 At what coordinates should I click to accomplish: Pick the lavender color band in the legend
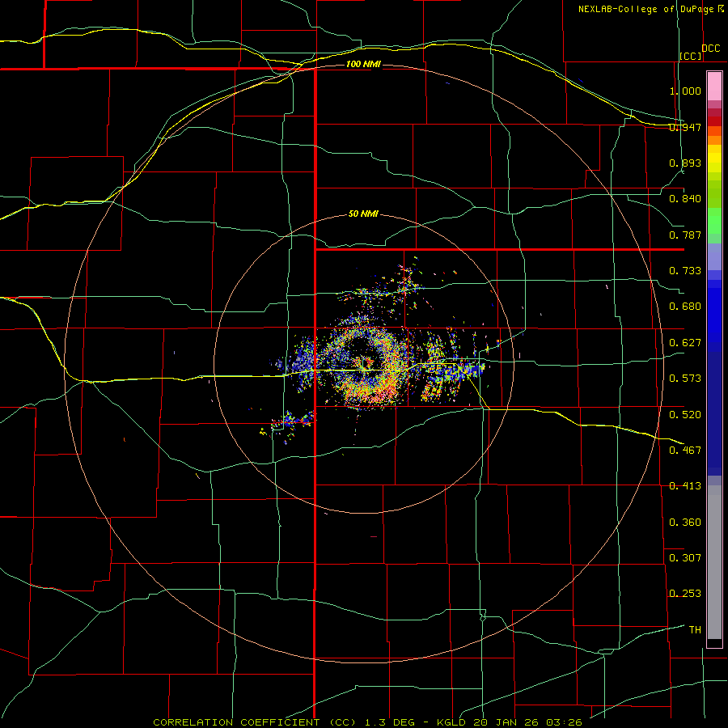pyautogui.click(x=714, y=257)
